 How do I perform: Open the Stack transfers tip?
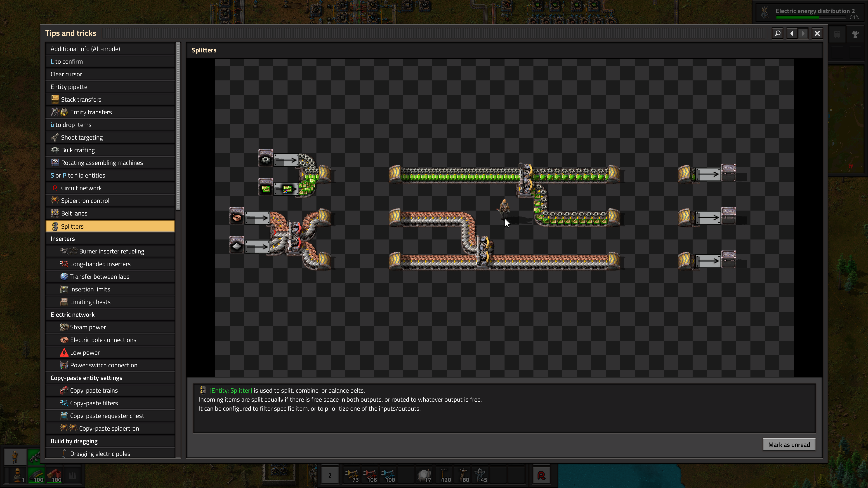[110, 99]
